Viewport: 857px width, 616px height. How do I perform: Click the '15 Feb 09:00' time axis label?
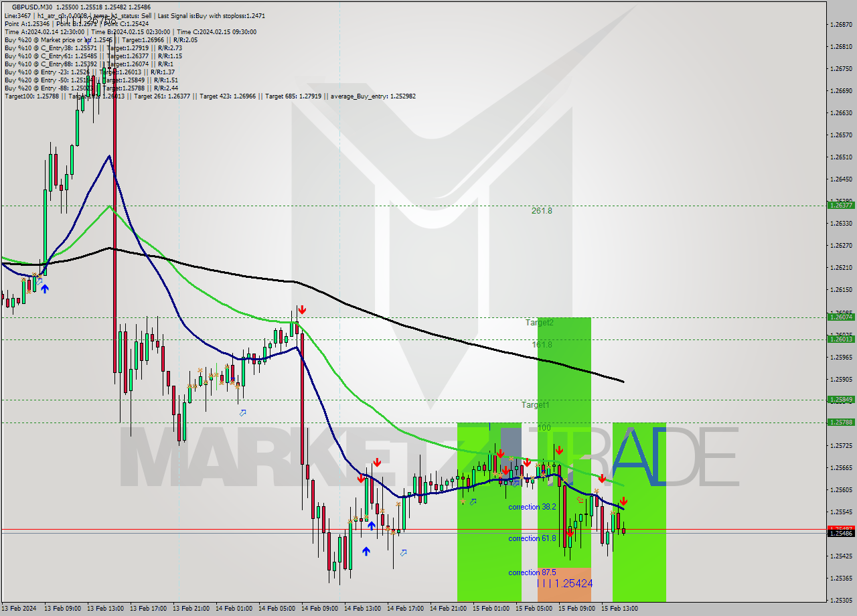click(x=578, y=609)
